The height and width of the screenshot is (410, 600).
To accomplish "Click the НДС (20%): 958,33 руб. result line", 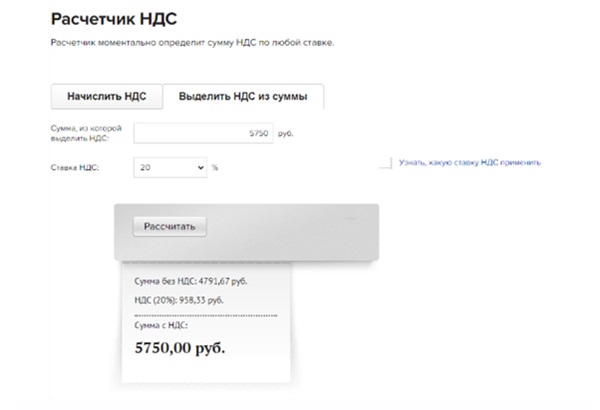I will tap(178, 299).
